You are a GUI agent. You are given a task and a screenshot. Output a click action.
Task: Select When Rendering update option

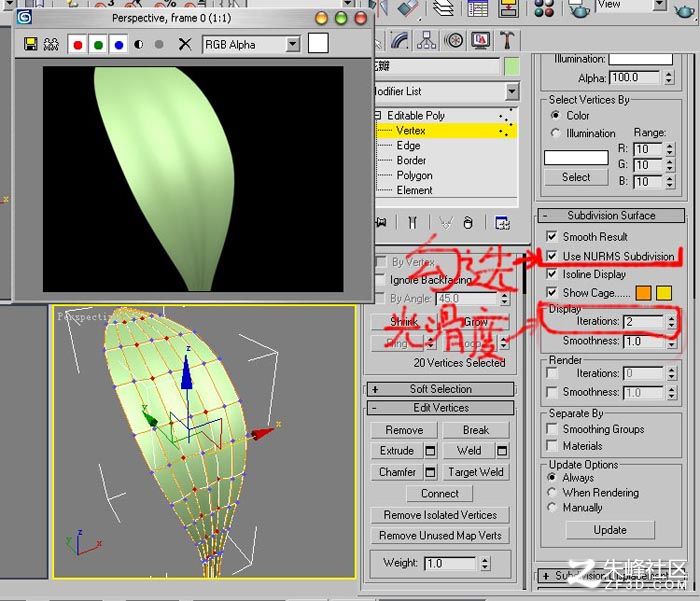[x=552, y=492]
